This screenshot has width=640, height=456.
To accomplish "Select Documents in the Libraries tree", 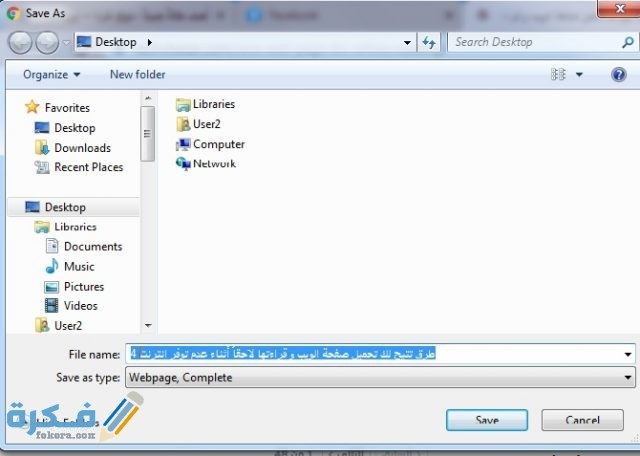I will [x=92, y=246].
